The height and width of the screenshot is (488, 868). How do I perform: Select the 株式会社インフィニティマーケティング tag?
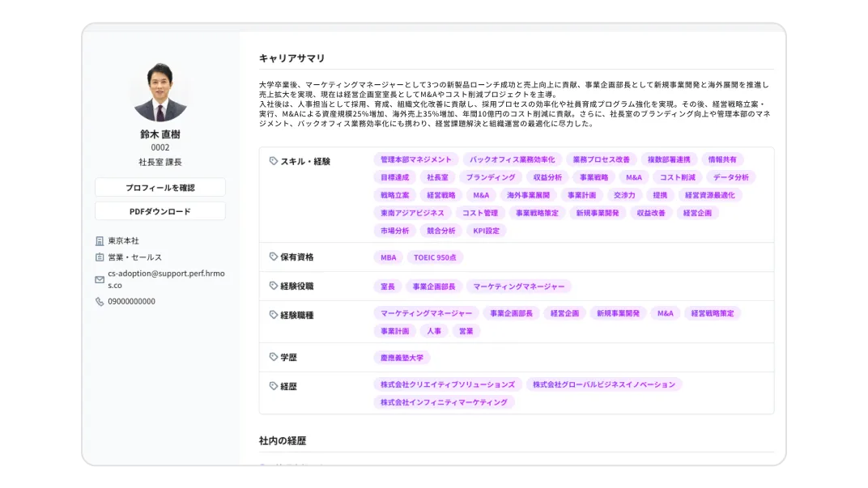point(444,401)
